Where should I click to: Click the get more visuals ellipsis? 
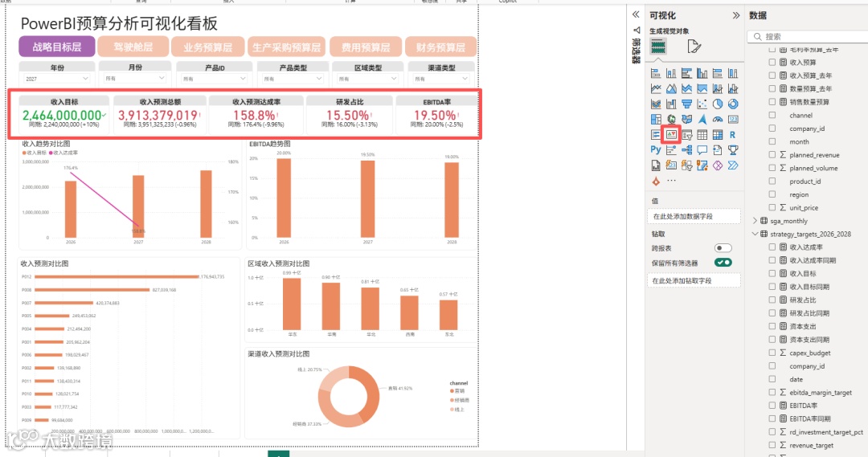click(x=671, y=181)
